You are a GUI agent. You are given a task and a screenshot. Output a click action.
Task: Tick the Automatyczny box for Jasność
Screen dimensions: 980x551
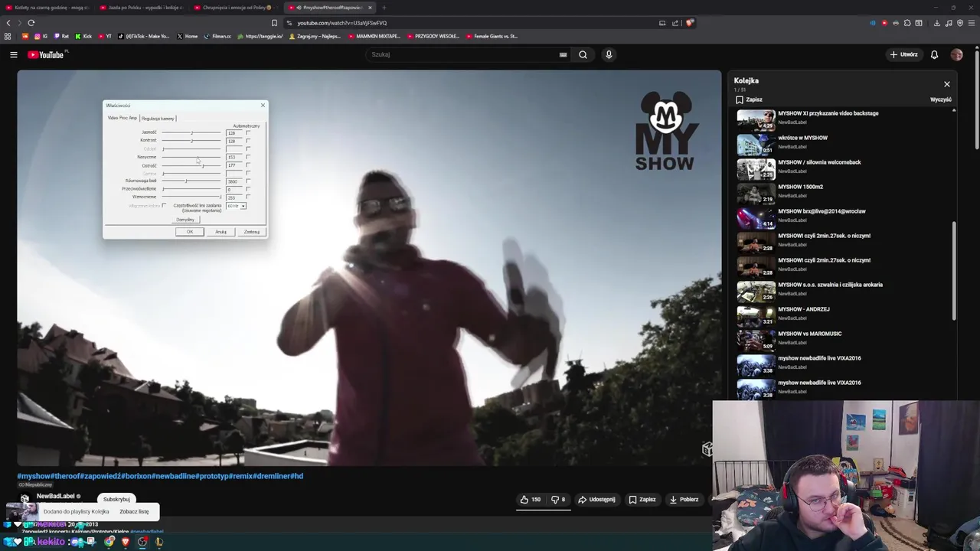click(248, 132)
